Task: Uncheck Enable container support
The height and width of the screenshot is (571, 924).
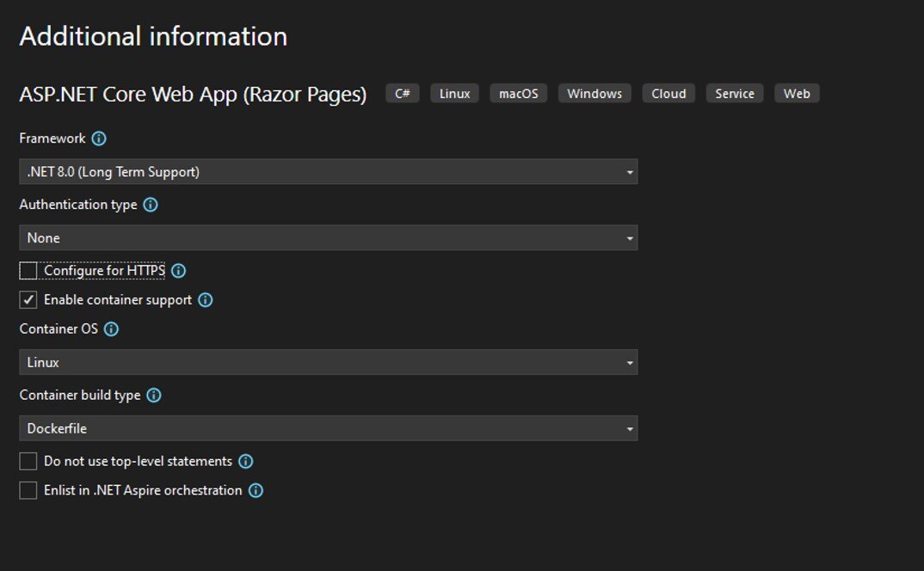Action: pyautogui.click(x=27, y=299)
